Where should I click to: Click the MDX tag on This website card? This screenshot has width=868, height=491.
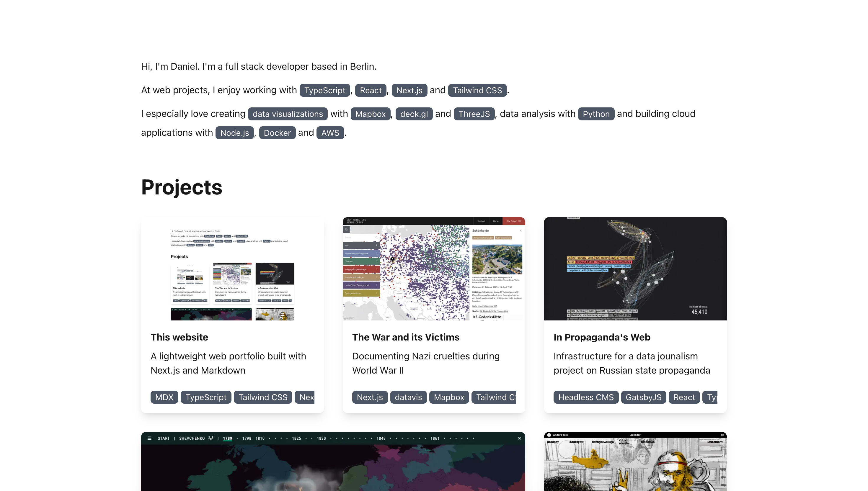[164, 397]
